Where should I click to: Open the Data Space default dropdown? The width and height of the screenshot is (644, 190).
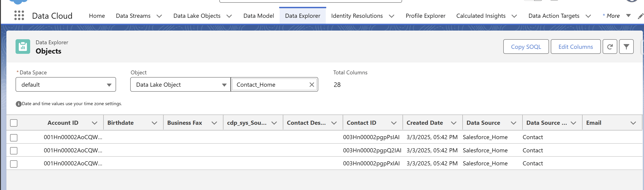66,85
